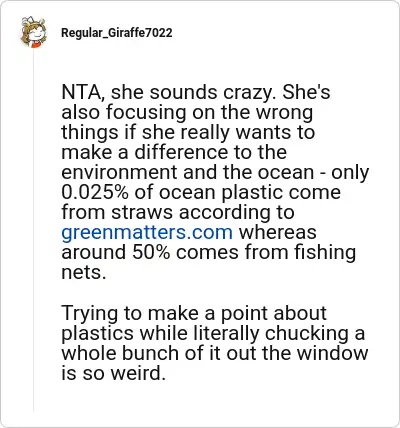The width and height of the screenshot is (400, 428).
Task: Collapse the comment via vertical thread line
Action: [33, 230]
